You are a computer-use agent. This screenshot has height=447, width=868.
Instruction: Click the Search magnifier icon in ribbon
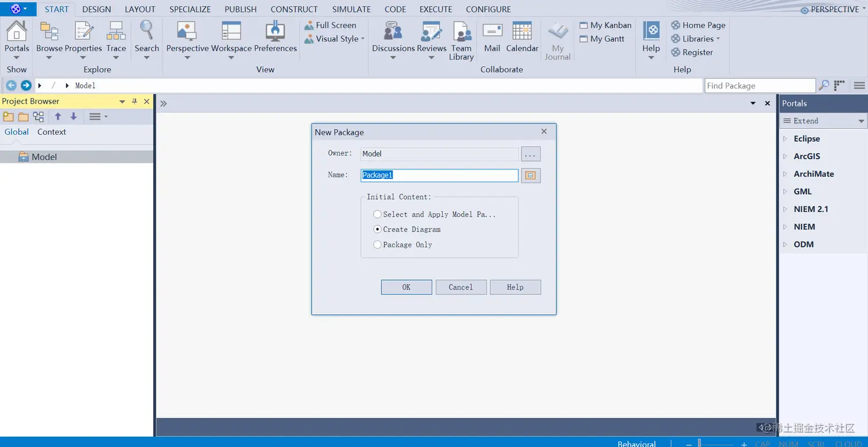click(x=146, y=30)
